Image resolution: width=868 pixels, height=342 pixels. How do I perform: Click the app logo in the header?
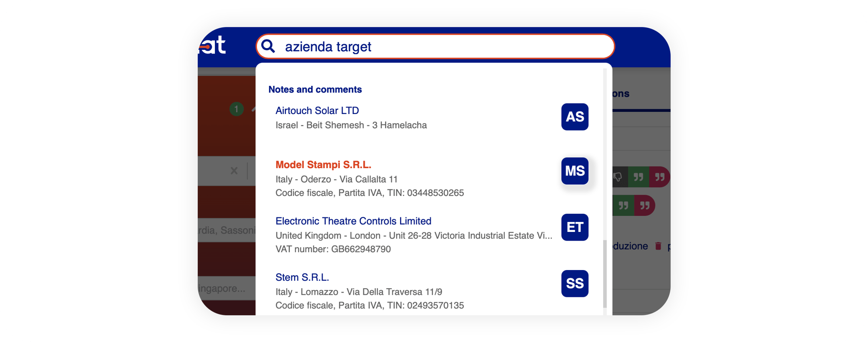pyautogui.click(x=213, y=45)
